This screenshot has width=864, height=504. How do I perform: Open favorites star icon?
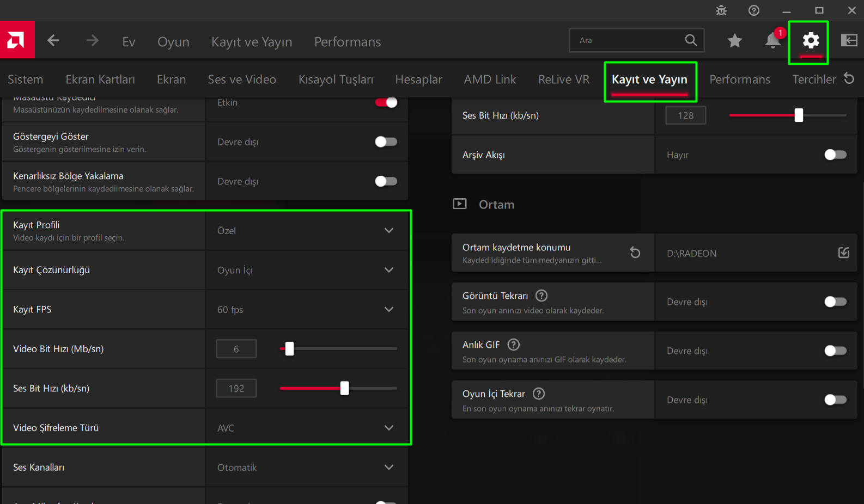[x=735, y=40]
